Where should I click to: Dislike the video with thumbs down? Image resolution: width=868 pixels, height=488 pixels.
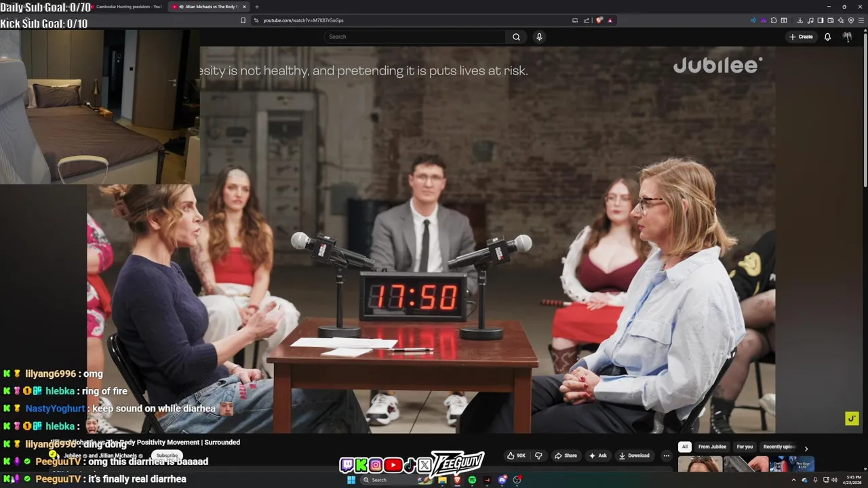tap(538, 455)
